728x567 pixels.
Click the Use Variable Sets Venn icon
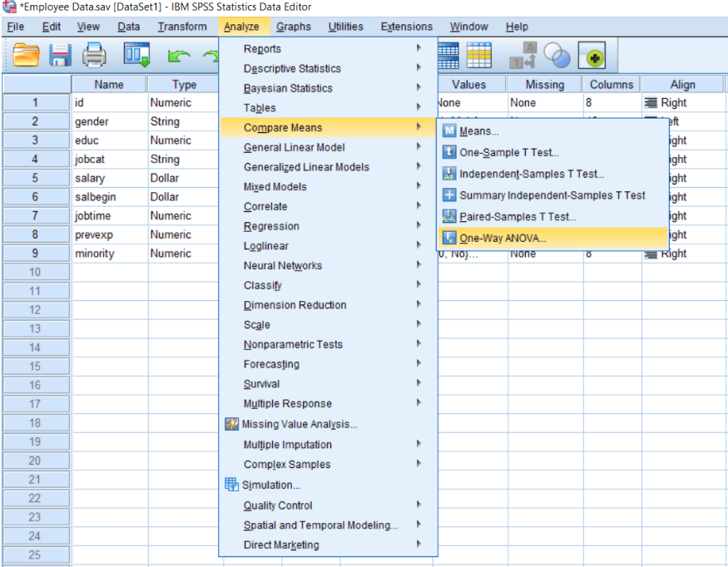pyautogui.click(x=556, y=55)
